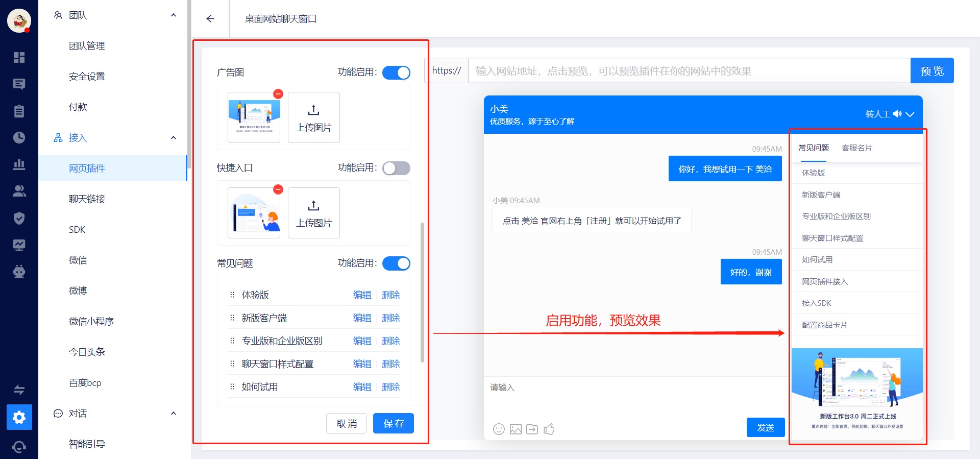
Task: Click 转人工 in chat header
Action: click(877, 114)
